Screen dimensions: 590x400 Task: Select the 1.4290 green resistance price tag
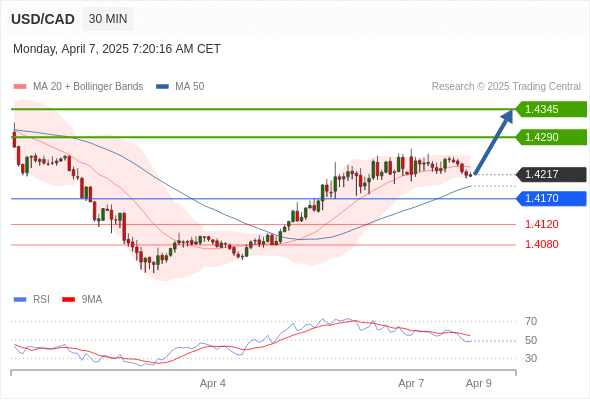[551, 137]
